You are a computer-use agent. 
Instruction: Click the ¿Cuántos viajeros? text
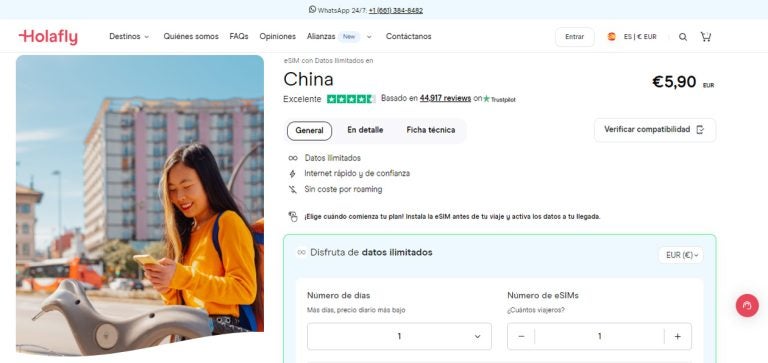click(536, 310)
